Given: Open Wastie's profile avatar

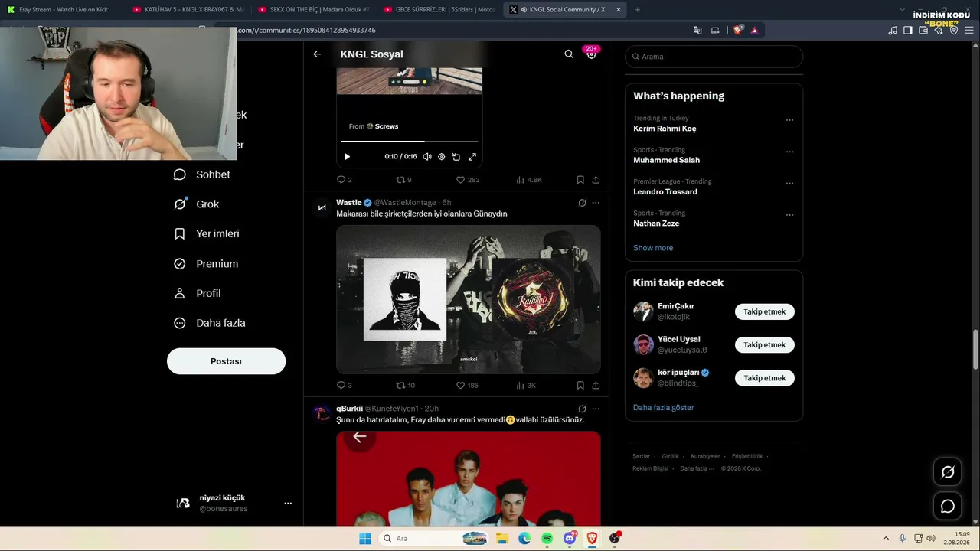Looking at the screenshot, I should click(x=322, y=207).
